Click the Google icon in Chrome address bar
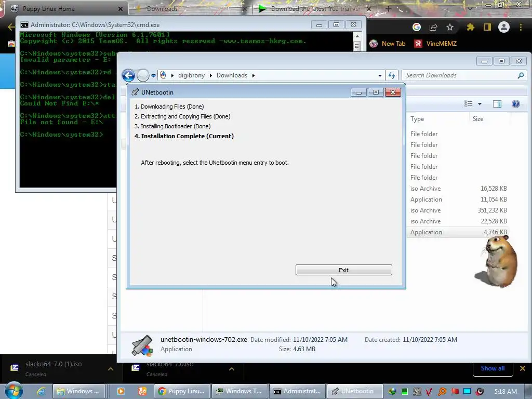The height and width of the screenshot is (399, 532). pos(417,27)
